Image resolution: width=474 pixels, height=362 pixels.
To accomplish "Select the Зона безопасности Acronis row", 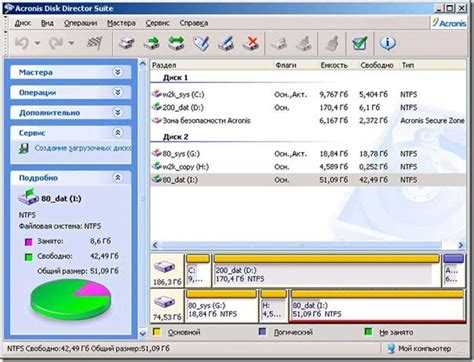I will (308, 120).
